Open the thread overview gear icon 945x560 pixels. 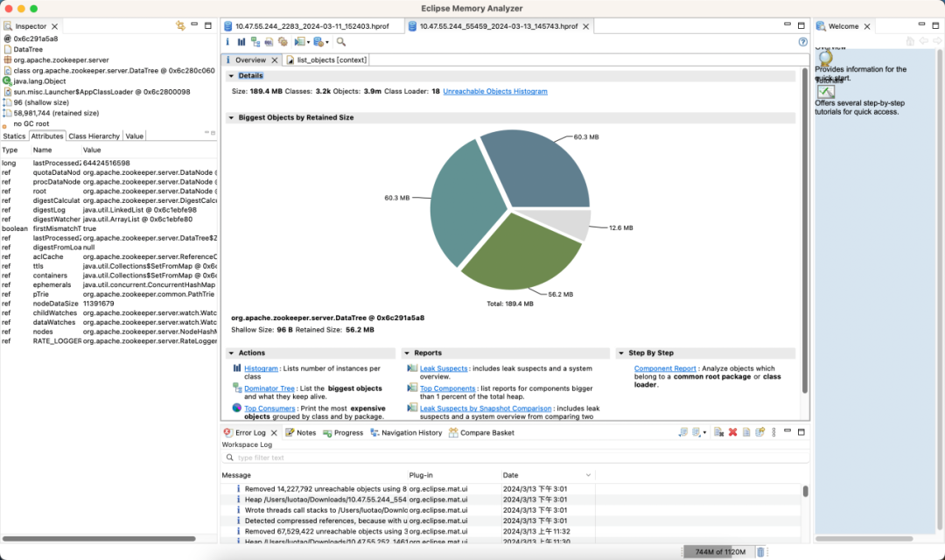coord(283,42)
